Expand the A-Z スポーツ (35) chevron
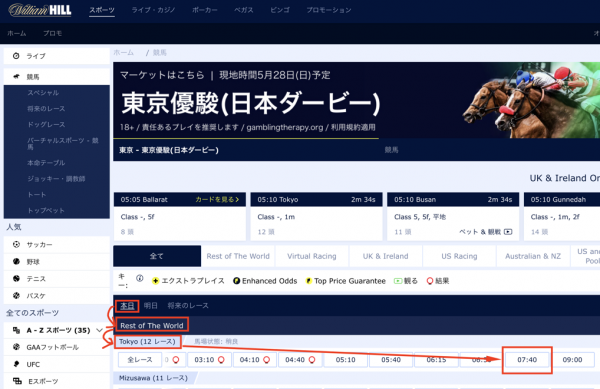Screen dimensions: 600x389 [99, 330]
